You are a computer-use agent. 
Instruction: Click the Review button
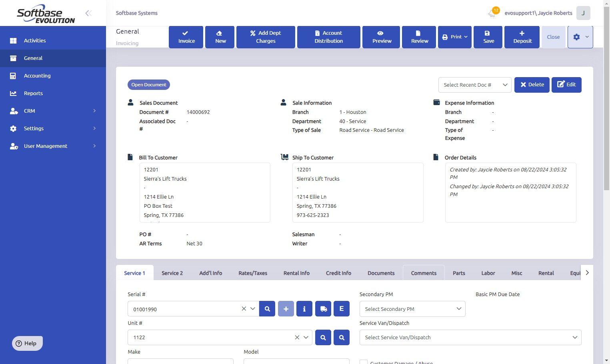[419, 37]
